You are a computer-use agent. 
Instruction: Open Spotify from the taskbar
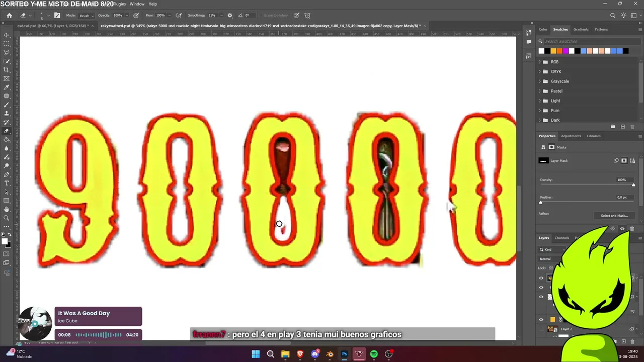point(374,354)
